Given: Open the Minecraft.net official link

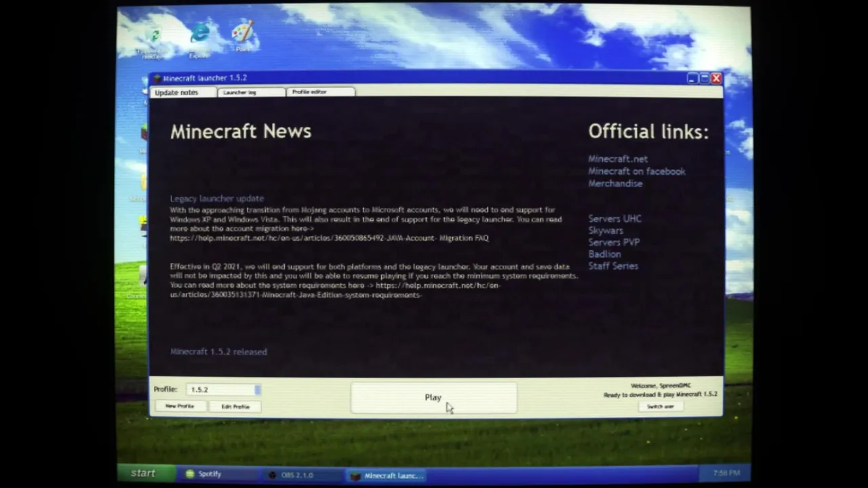Looking at the screenshot, I should point(618,159).
